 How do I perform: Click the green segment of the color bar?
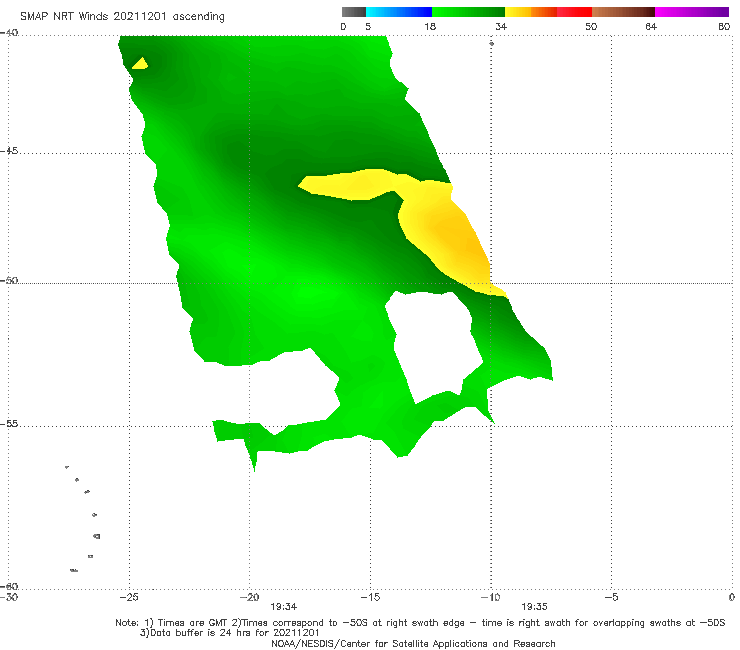[x=468, y=12]
